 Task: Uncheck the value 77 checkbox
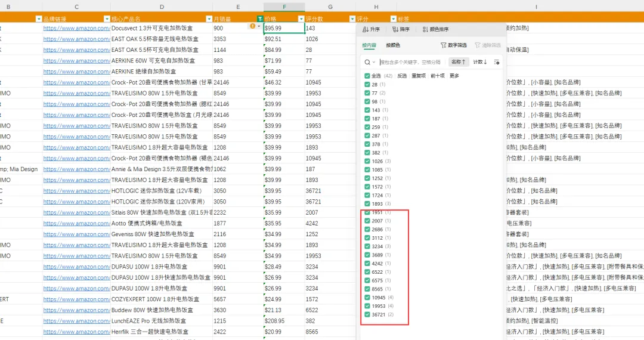click(367, 93)
